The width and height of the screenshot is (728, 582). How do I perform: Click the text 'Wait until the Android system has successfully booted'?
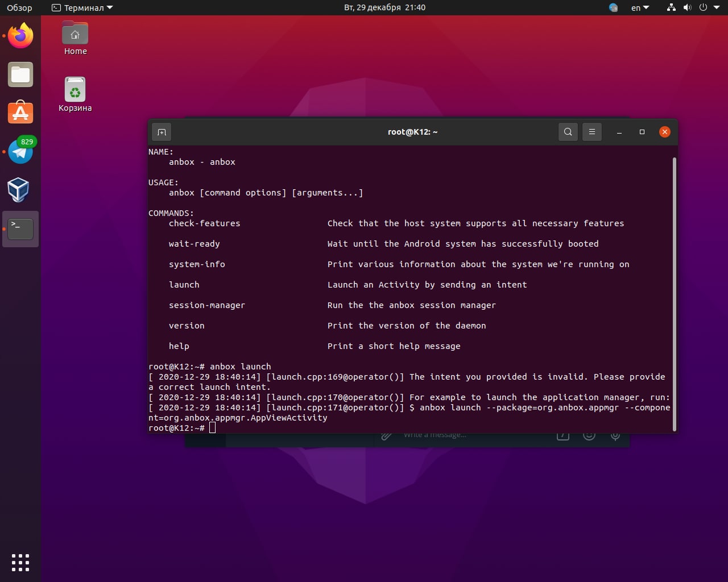click(463, 244)
